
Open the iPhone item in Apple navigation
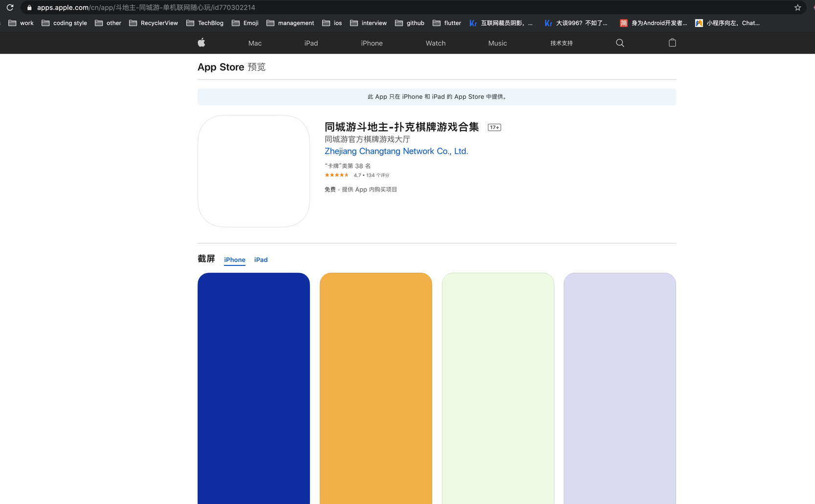coord(372,43)
